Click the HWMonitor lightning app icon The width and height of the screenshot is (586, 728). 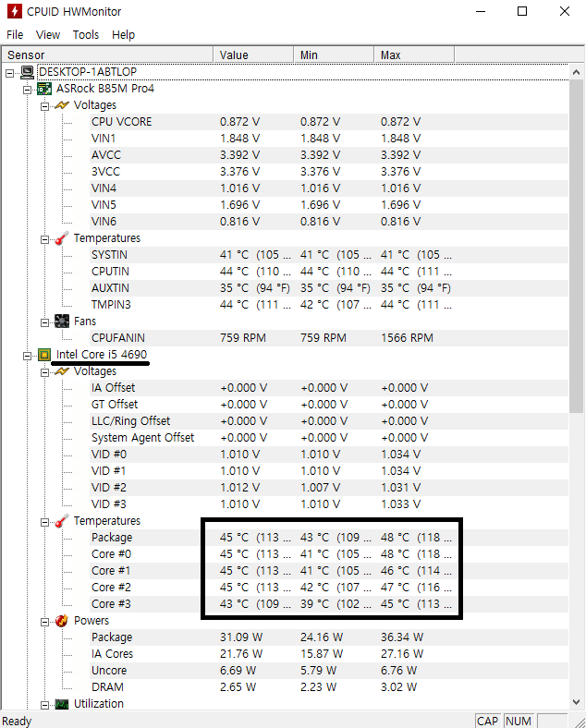pyautogui.click(x=15, y=11)
